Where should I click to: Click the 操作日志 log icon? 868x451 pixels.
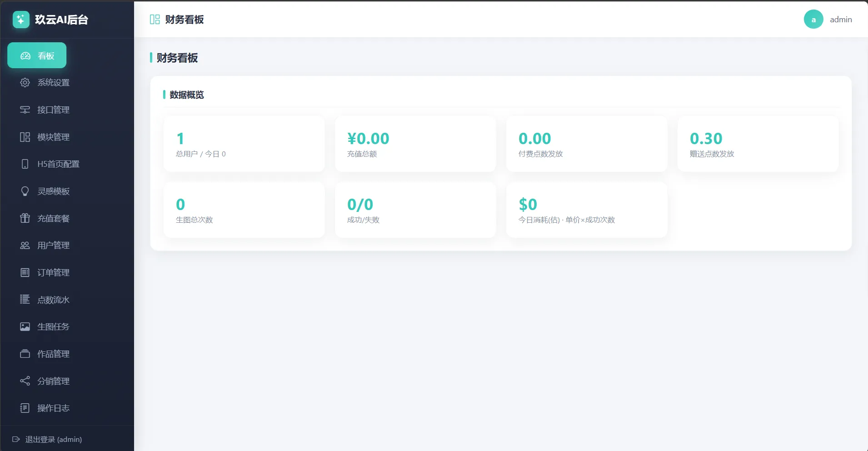pos(25,408)
